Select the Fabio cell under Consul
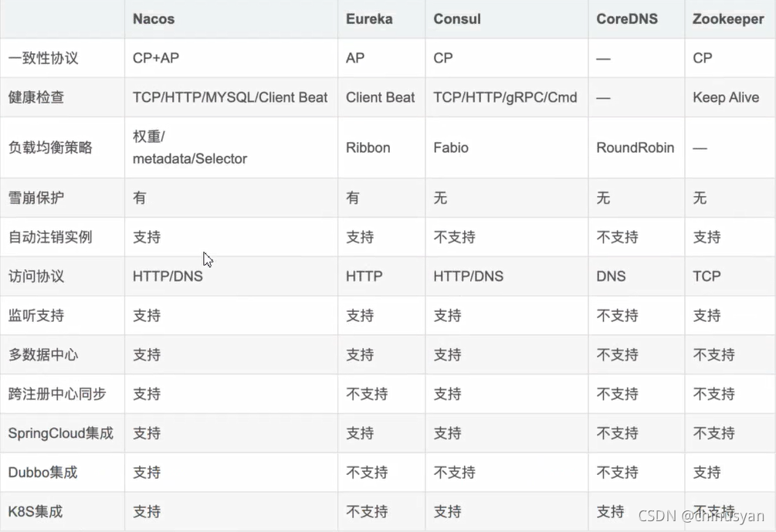The height and width of the screenshot is (532, 776). [451, 147]
